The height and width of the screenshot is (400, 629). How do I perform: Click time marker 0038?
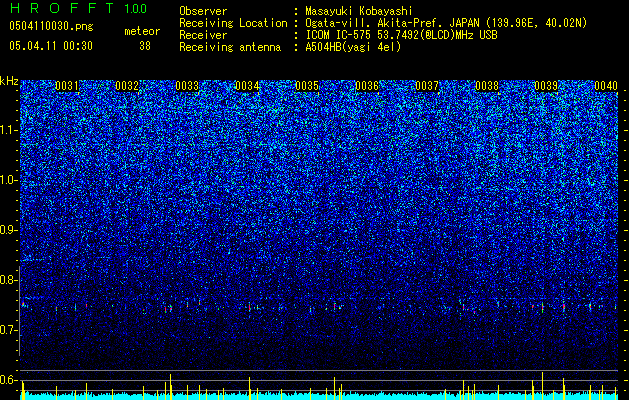pos(487,86)
